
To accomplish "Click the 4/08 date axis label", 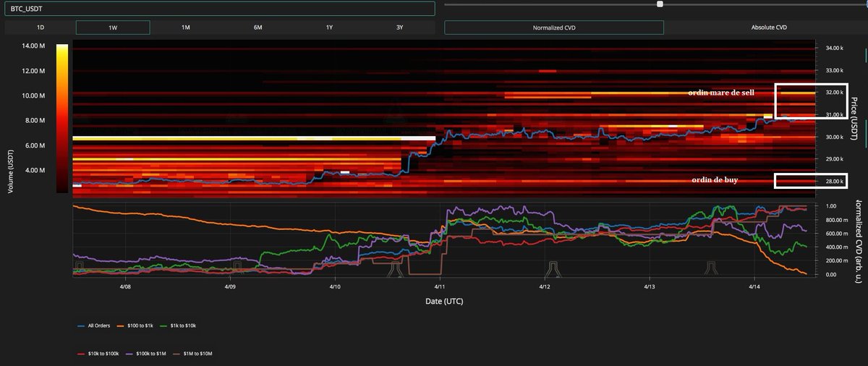I will pos(124,286).
